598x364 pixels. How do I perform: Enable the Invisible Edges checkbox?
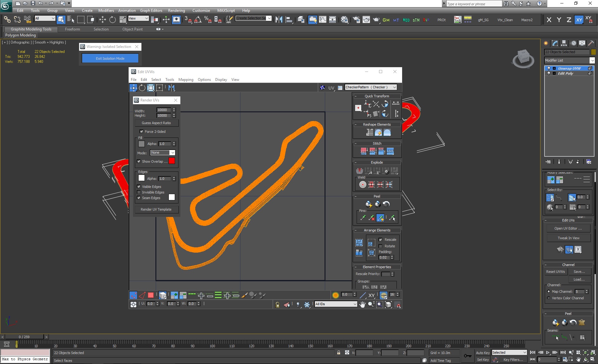(139, 192)
